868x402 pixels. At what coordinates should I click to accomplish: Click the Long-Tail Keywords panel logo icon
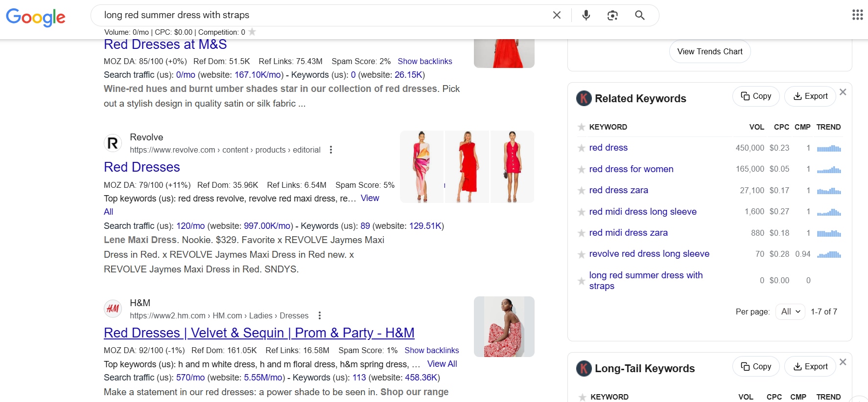(x=584, y=368)
